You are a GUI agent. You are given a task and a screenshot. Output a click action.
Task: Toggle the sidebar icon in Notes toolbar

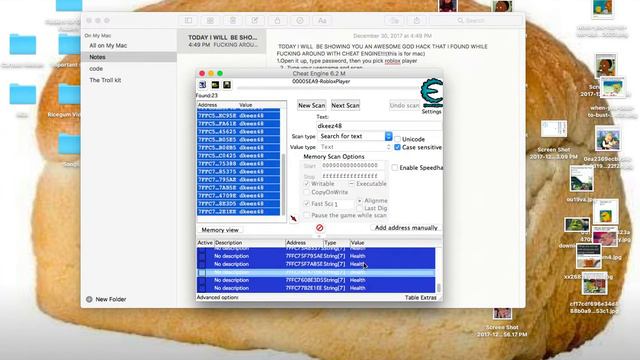(188, 20)
